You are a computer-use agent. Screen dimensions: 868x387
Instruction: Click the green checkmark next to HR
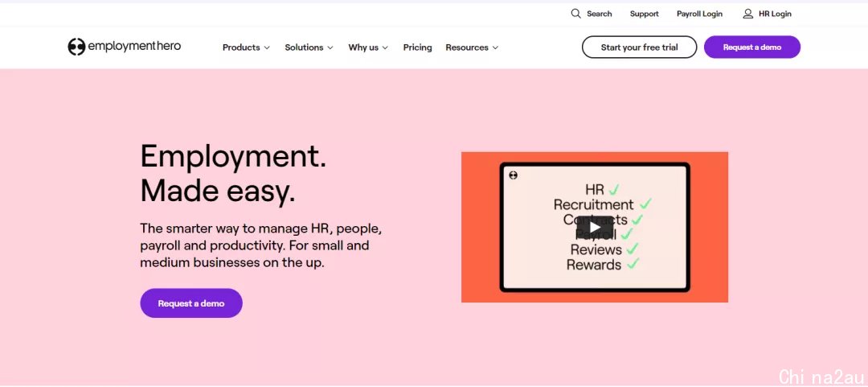click(x=614, y=189)
